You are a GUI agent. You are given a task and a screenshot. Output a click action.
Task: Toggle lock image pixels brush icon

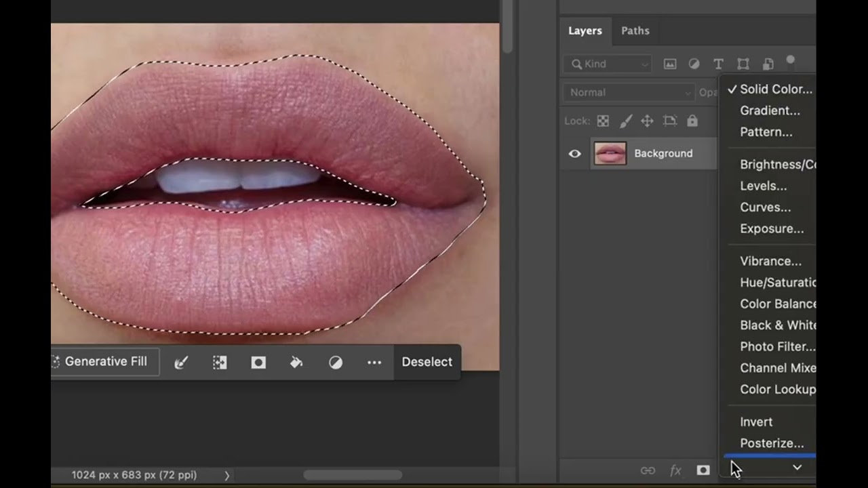tap(626, 121)
